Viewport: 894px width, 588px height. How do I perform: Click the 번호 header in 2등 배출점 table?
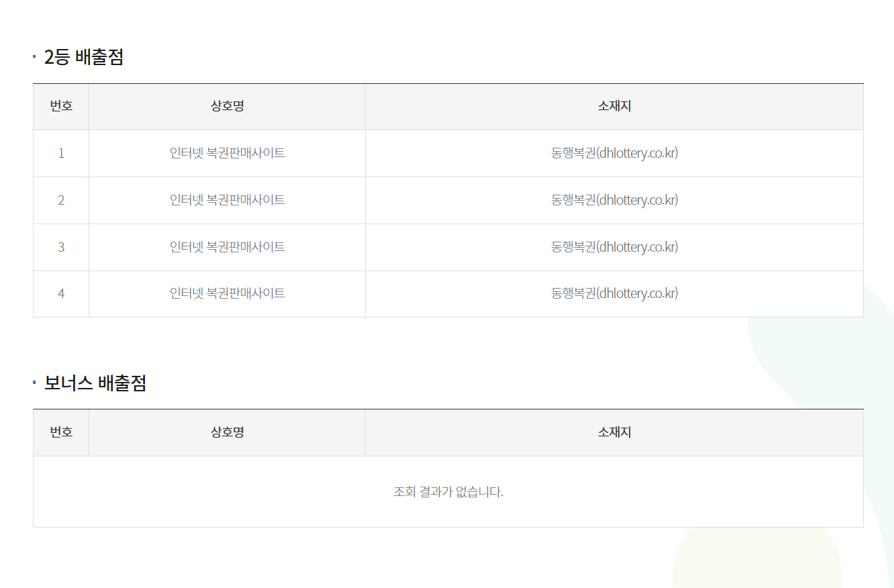click(61, 106)
